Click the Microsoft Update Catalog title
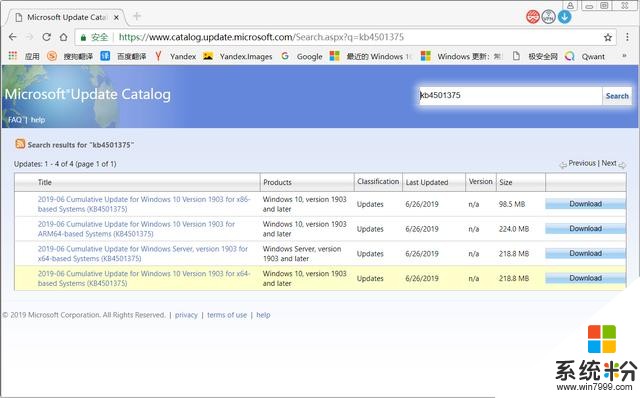 point(88,94)
